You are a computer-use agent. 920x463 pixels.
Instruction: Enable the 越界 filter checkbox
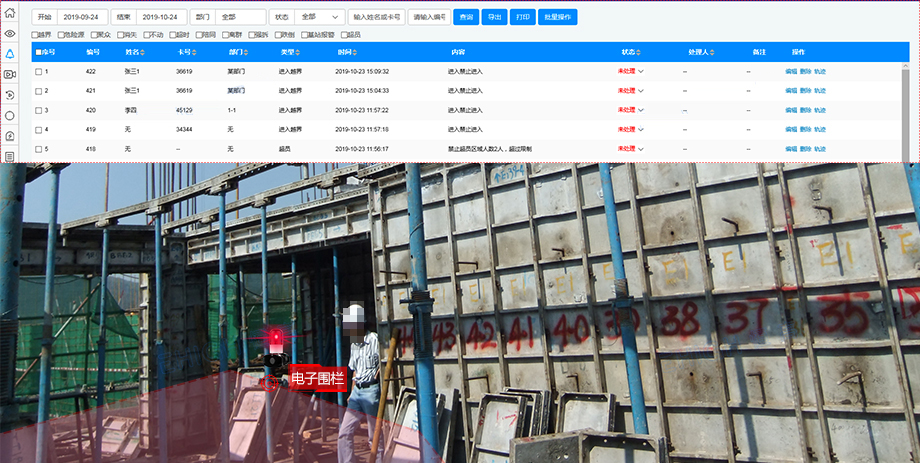36,35
